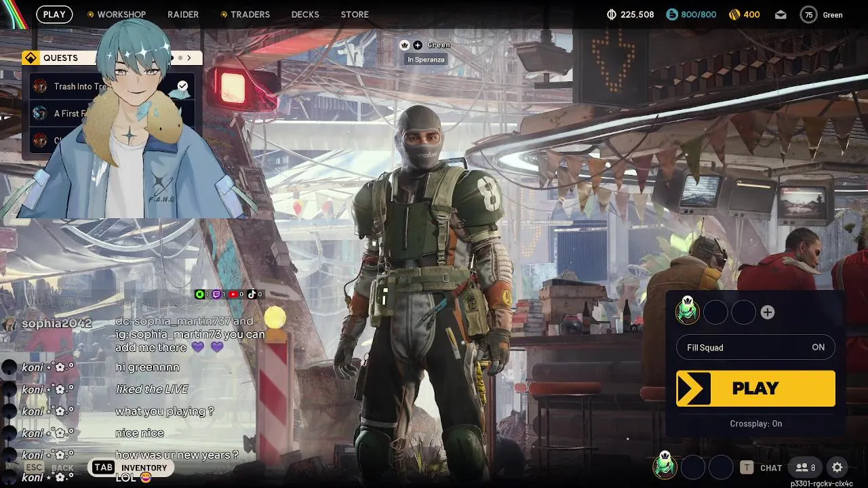Click the T key chat icon
Image resolution: width=868 pixels, height=488 pixels.
point(747,468)
